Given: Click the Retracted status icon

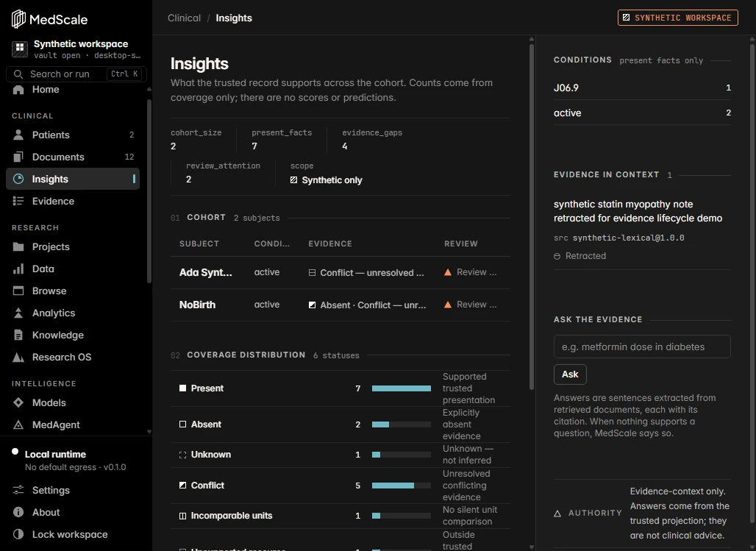Looking at the screenshot, I should coord(557,256).
